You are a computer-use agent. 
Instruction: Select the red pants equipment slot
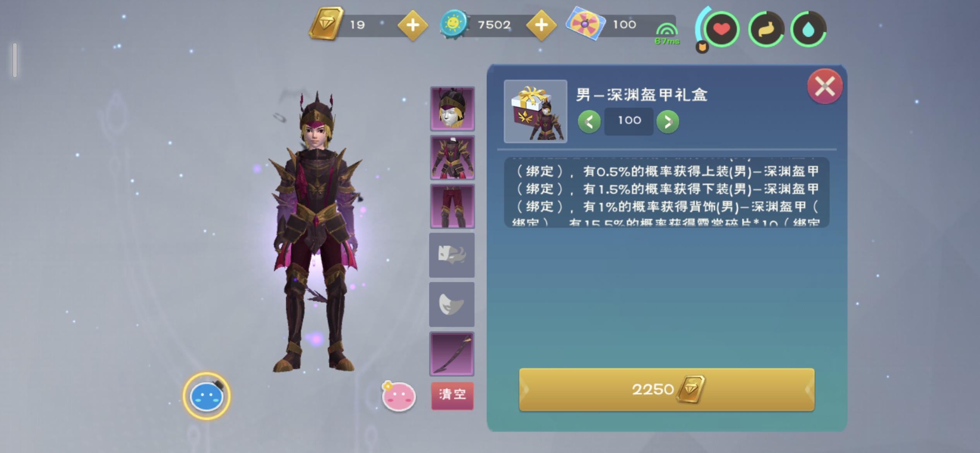[x=452, y=206]
